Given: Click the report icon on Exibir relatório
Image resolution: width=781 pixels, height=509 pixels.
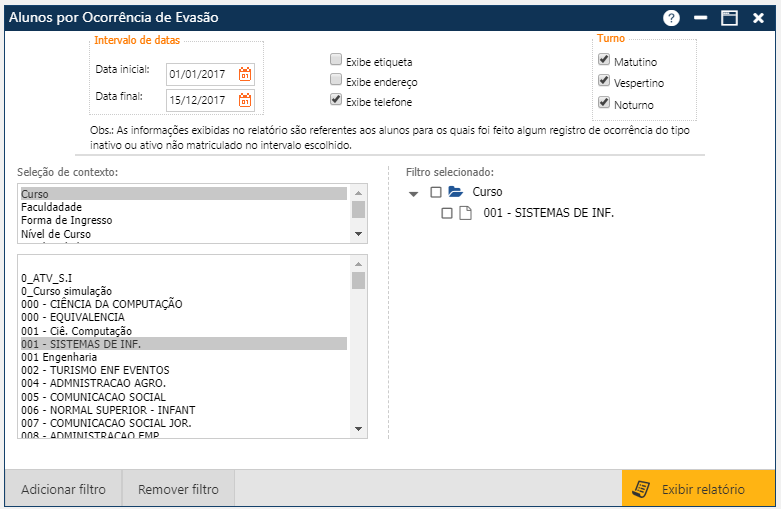Looking at the screenshot, I should (642, 490).
